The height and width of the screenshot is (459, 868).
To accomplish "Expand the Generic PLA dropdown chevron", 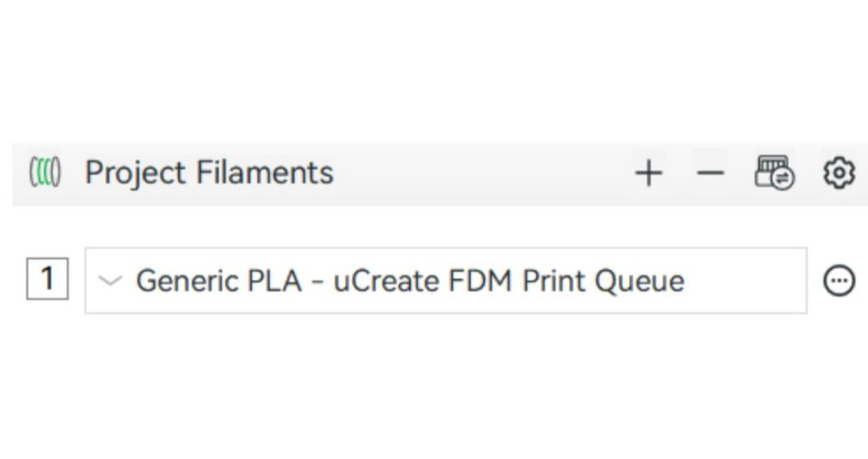I will (109, 281).
